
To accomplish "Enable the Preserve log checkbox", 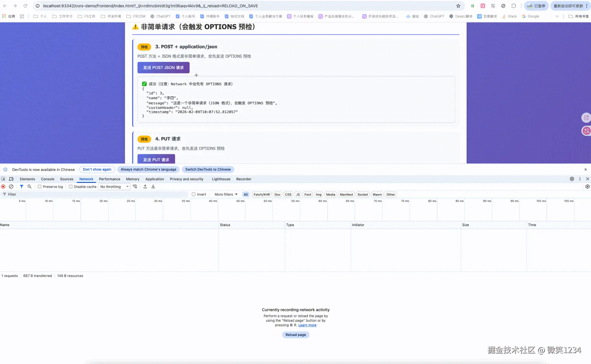I will [x=40, y=187].
